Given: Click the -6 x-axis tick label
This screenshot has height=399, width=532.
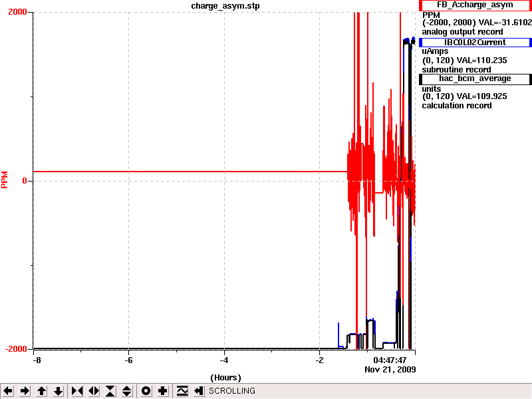Looking at the screenshot, I should 128,360.
